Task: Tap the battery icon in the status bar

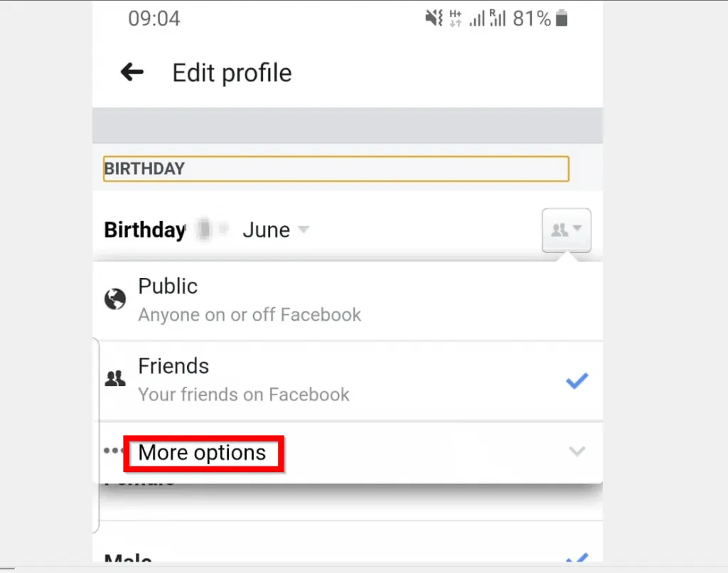Action: click(x=562, y=19)
